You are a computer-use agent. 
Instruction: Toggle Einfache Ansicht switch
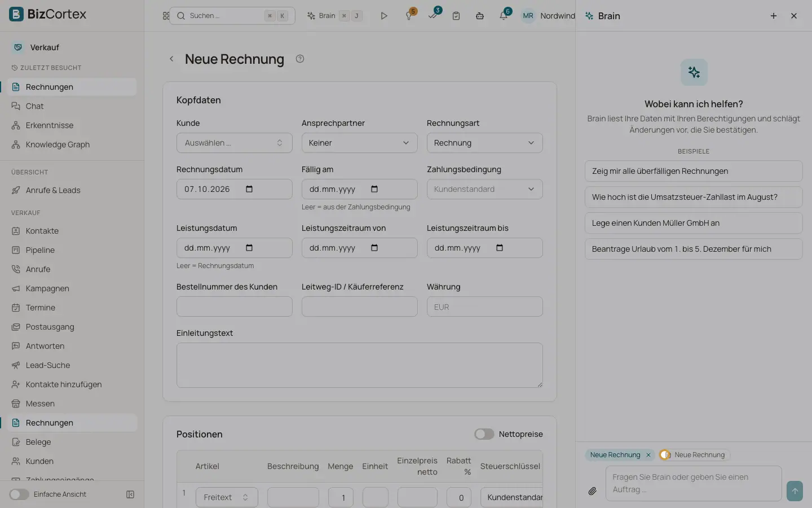19,494
